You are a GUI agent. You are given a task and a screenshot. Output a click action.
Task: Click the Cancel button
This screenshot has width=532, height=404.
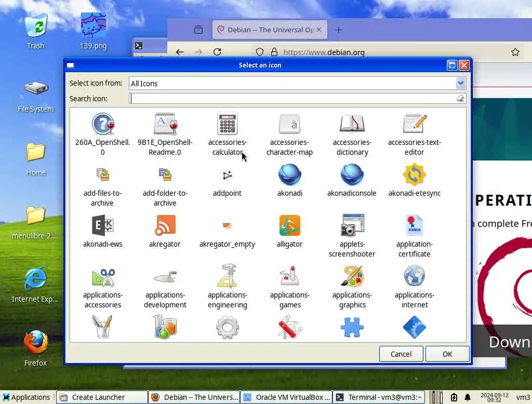(x=401, y=354)
